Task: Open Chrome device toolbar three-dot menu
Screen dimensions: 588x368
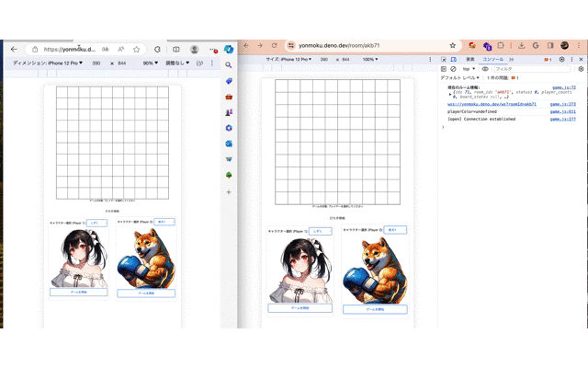Action: coord(430,59)
